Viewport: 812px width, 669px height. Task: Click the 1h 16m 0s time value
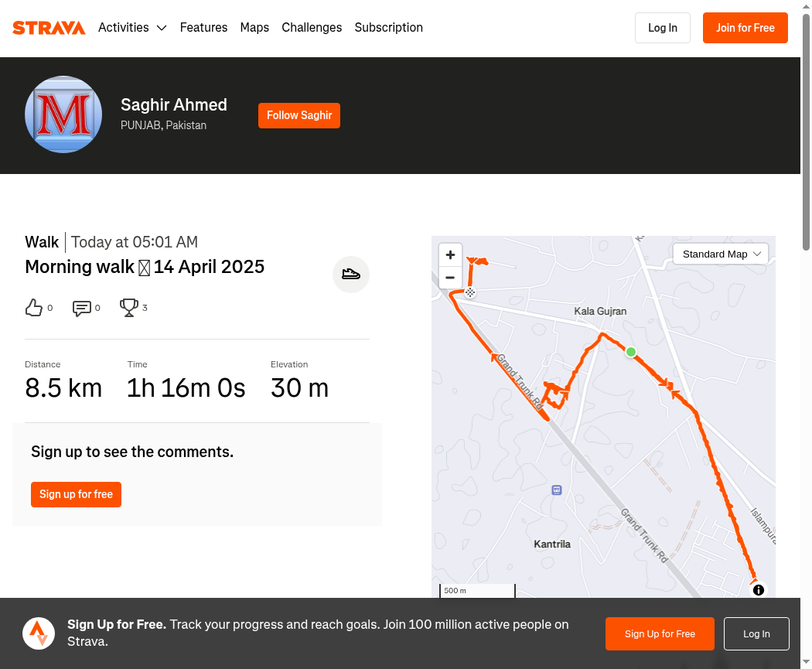pyautogui.click(x=186, y=387)
